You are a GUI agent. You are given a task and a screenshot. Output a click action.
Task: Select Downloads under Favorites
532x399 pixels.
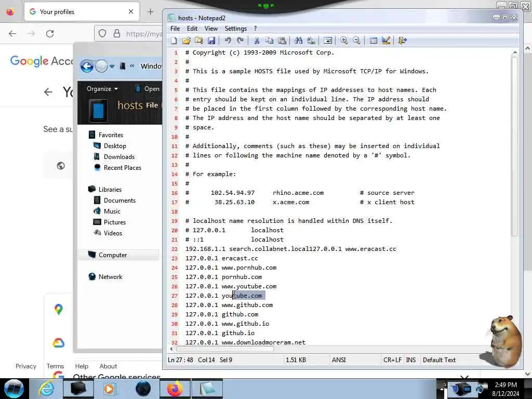point(114,157)
